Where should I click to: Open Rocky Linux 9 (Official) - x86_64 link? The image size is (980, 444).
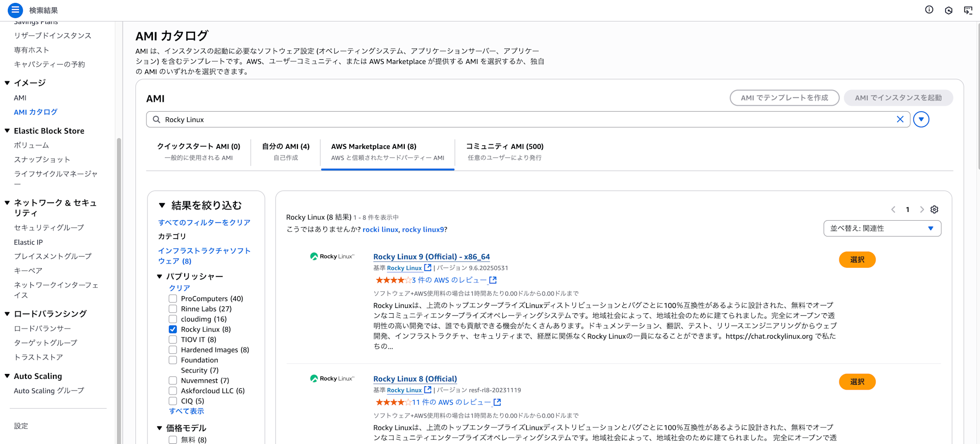(x=432, y=257)
